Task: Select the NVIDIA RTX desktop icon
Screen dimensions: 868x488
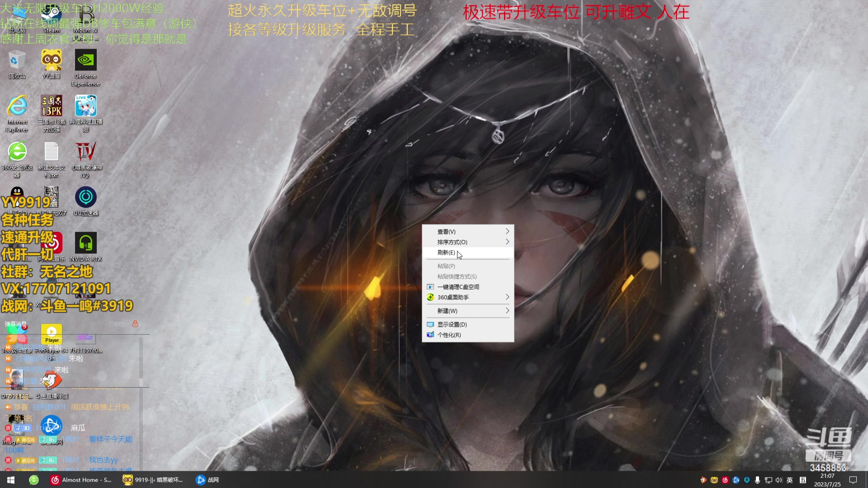Action: click(85, 247)
